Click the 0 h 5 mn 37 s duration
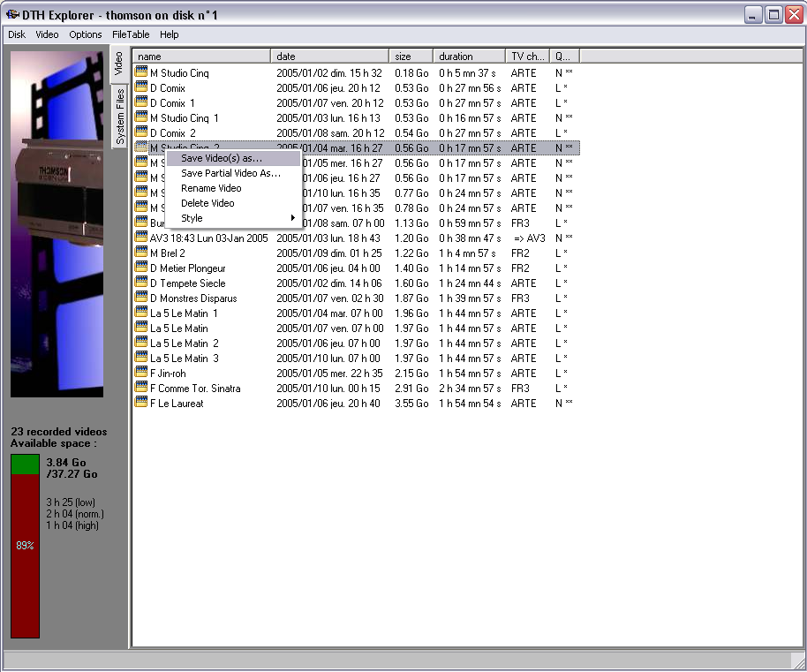 tap(467, 73)
